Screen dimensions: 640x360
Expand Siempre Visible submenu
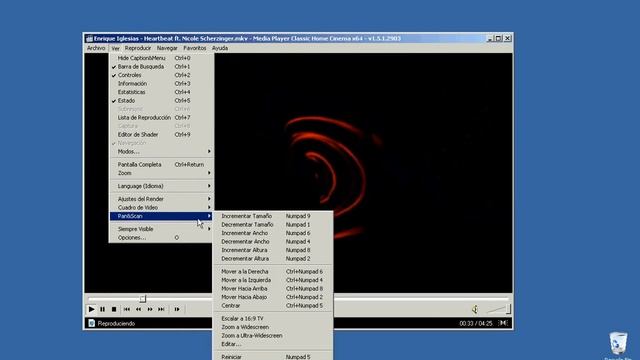pyautogui.click(x=162, y=229)
